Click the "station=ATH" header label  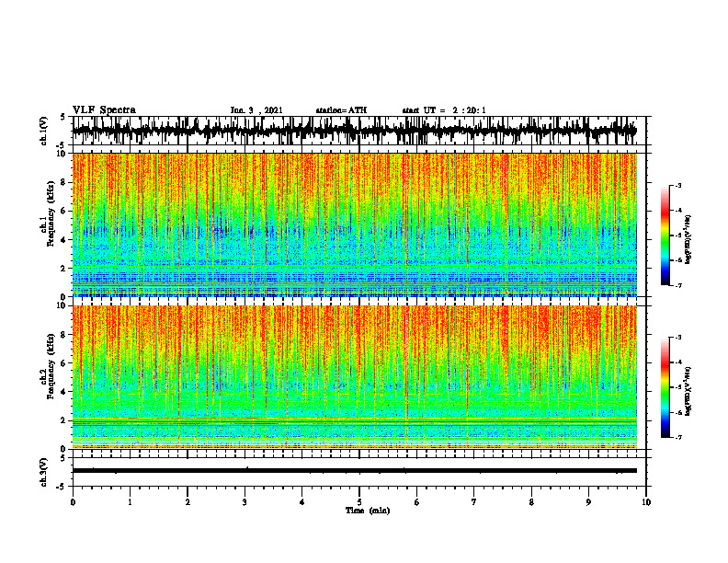pyautogui.click(x=341, y=110)
